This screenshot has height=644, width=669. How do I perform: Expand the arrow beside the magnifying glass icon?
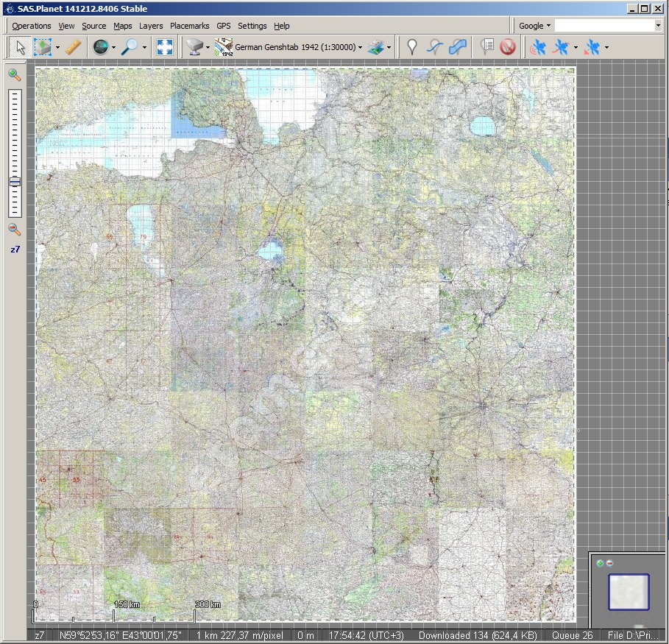point(145,47)
